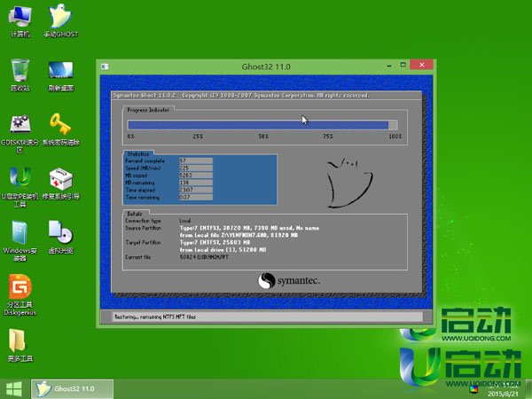Maximize the Ghost32 11.0 window
The image size is (532, 399).
pyautogui.click(x=403, y=65)
